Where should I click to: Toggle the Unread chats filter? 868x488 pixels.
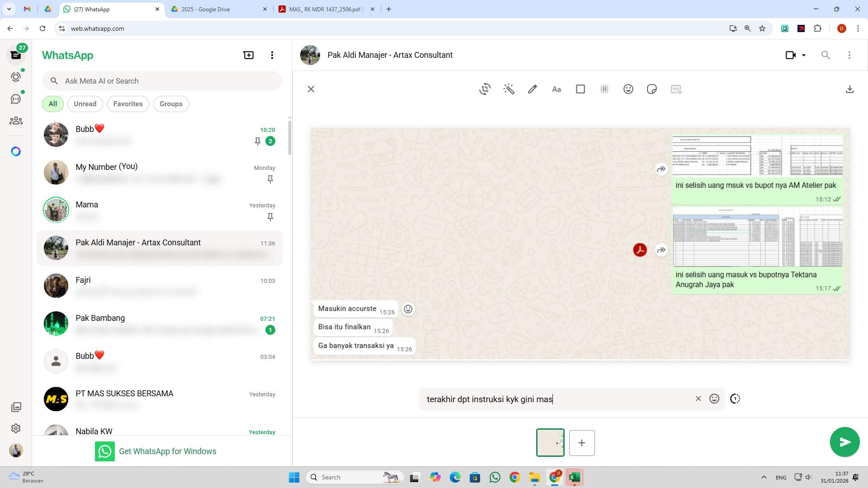[x=85, y=103]
